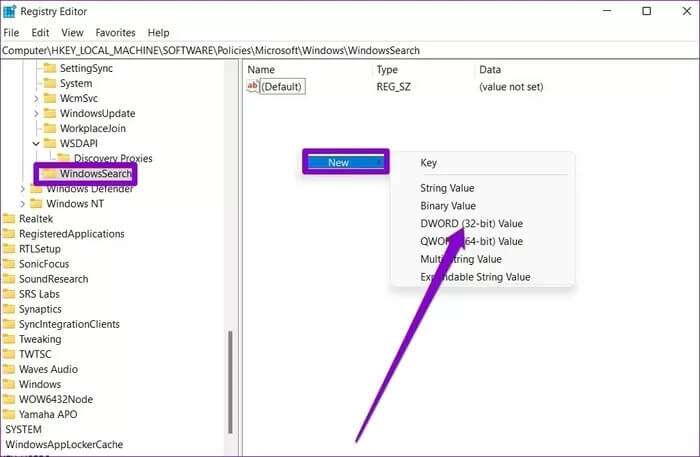Click the WcmSvc folder icon
Viewport: 700px width, 457px height.
pos(50,98)
